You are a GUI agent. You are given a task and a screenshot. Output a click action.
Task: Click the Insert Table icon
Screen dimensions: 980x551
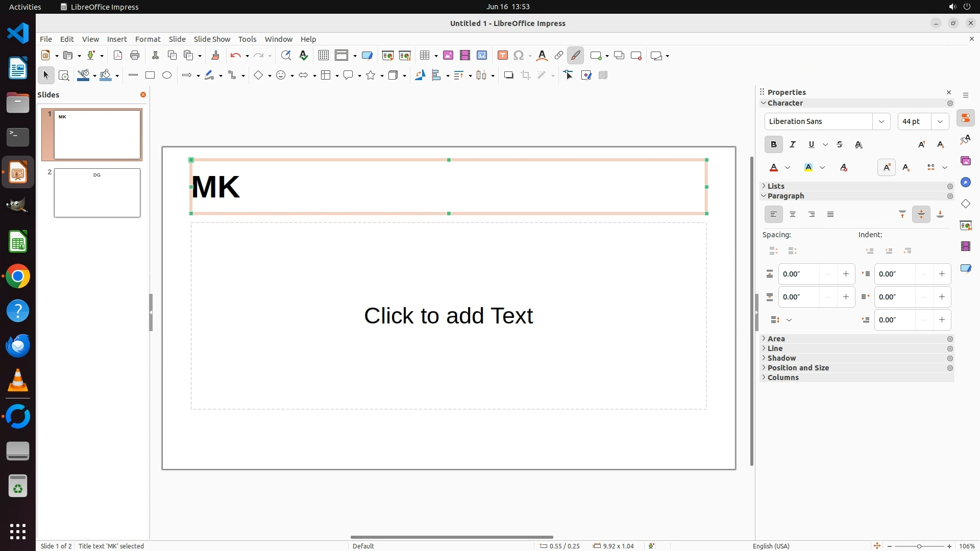coord(424,56)
